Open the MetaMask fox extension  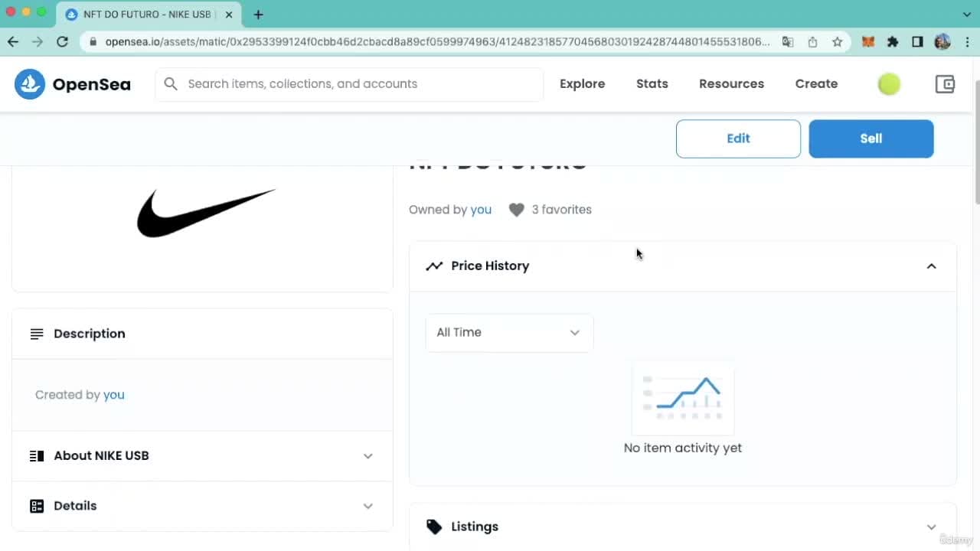pos(868,42)
